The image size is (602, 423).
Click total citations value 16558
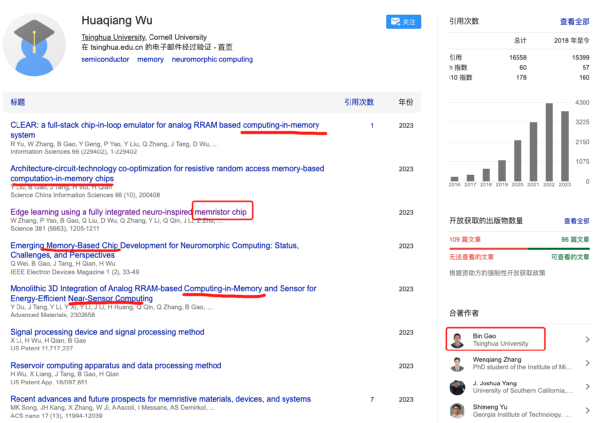(518, 58)
